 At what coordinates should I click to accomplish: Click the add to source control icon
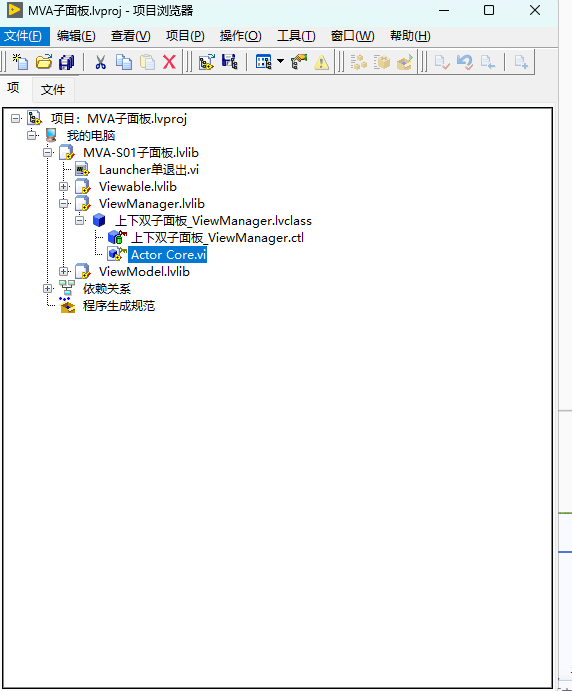point(521,62)
